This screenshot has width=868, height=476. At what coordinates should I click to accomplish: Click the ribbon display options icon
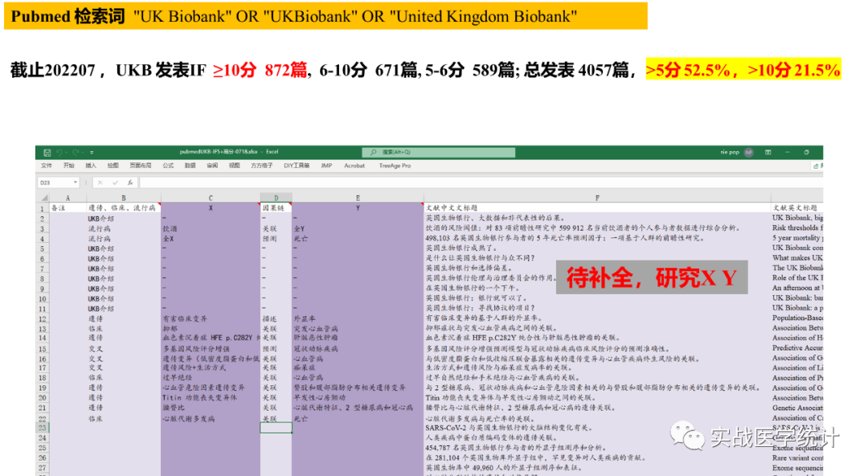point(768,153)
